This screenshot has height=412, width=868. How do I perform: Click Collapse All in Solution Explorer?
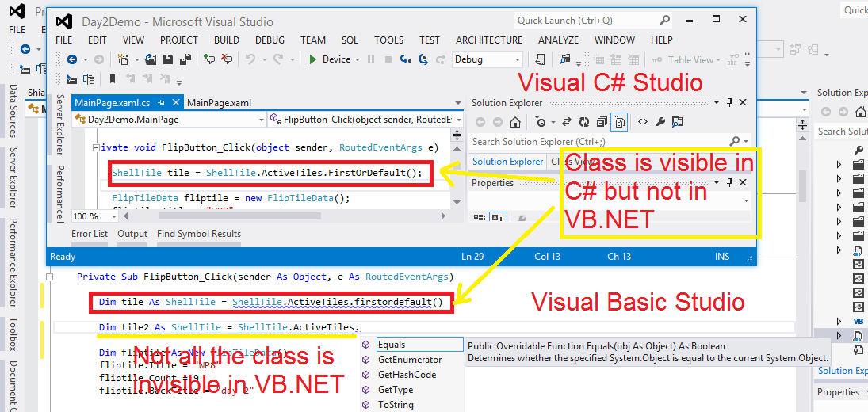602,122
